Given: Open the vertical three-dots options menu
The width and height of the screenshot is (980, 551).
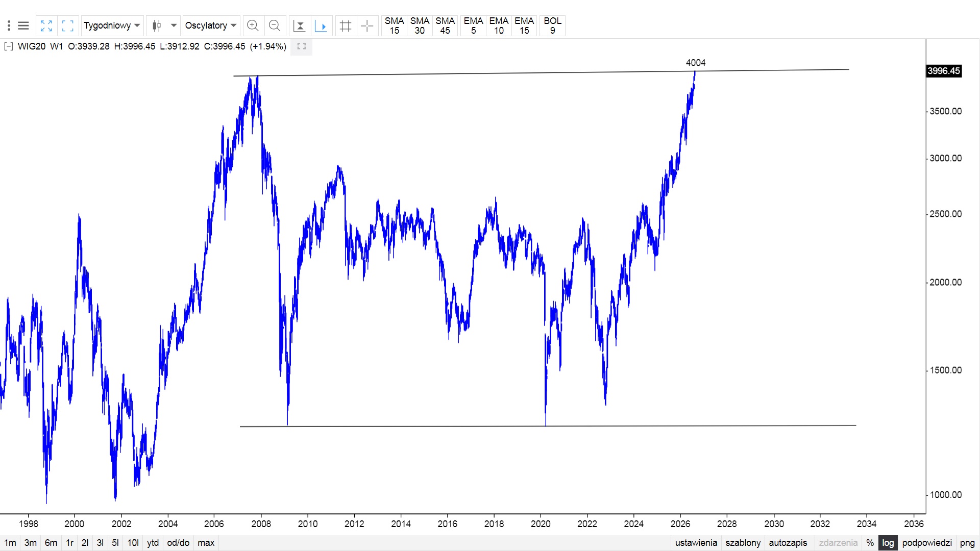Looking at the screenshot, I should [9, 26].
